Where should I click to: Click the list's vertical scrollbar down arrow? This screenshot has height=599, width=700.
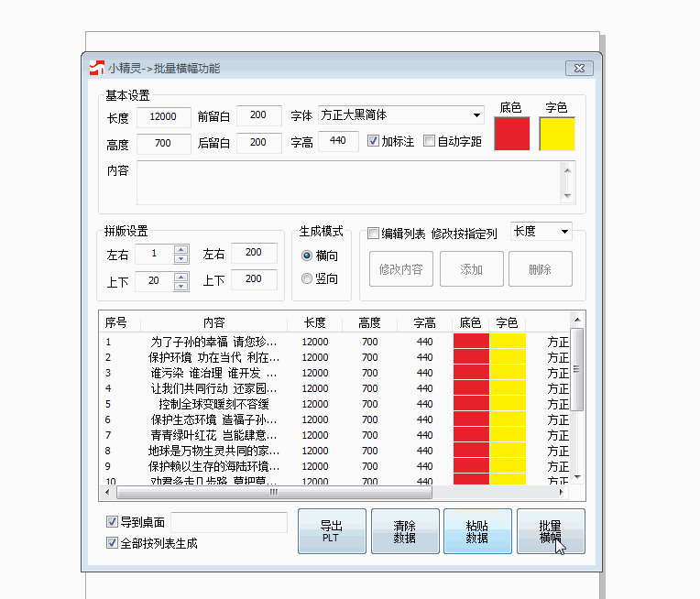(577, 477)
